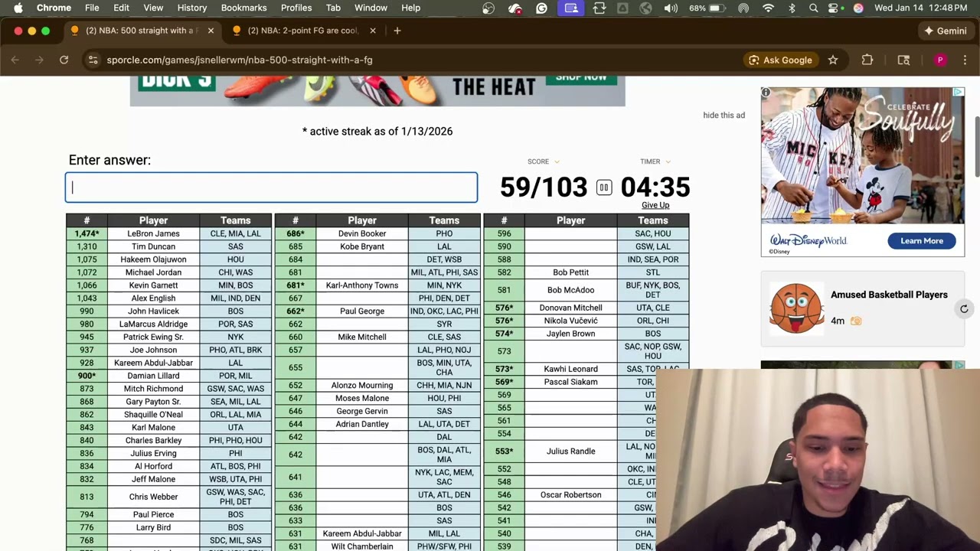The image size is (980, 551).
Task: Switch to the 2-point FG quiz tab
Action: [x=304, y=31]
